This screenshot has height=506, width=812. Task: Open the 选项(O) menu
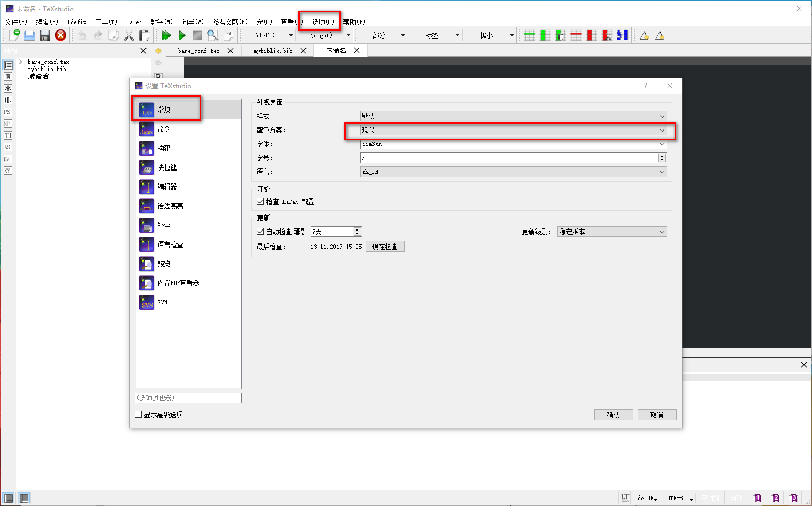(x=323, y=22)
